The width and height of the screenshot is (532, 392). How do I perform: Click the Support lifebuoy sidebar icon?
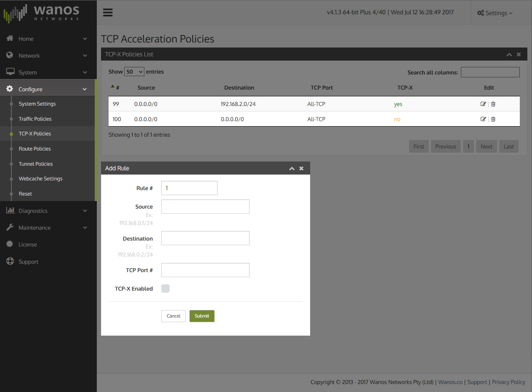[10, 262]
